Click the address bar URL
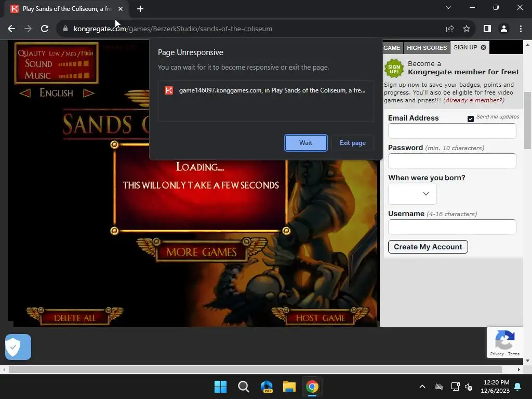 [x=172, y=29]
